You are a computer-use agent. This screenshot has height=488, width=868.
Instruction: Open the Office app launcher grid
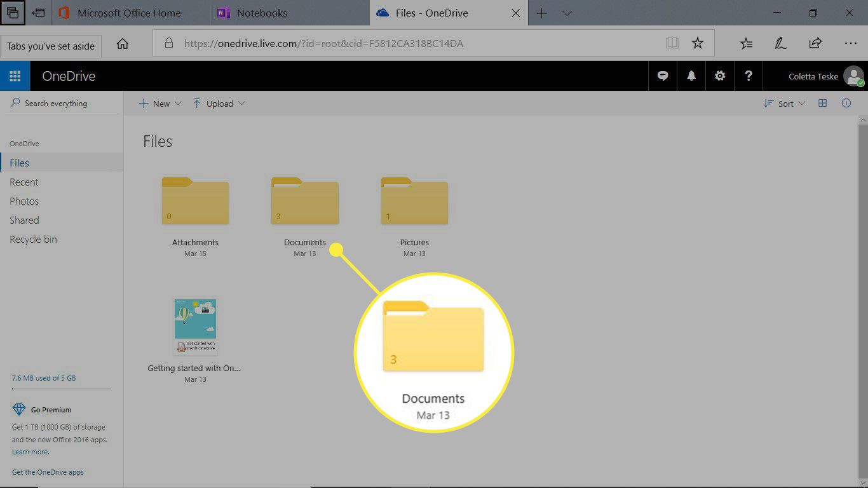[x=15, y=76]
